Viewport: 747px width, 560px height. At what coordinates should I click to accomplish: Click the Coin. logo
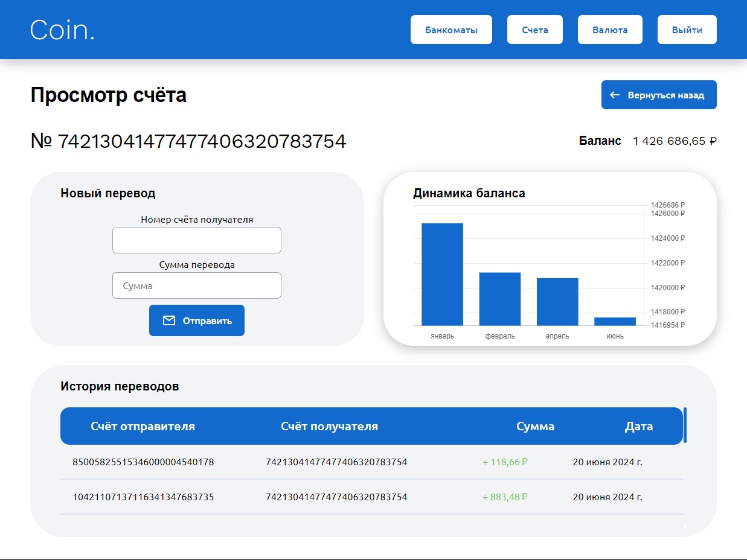62,30
